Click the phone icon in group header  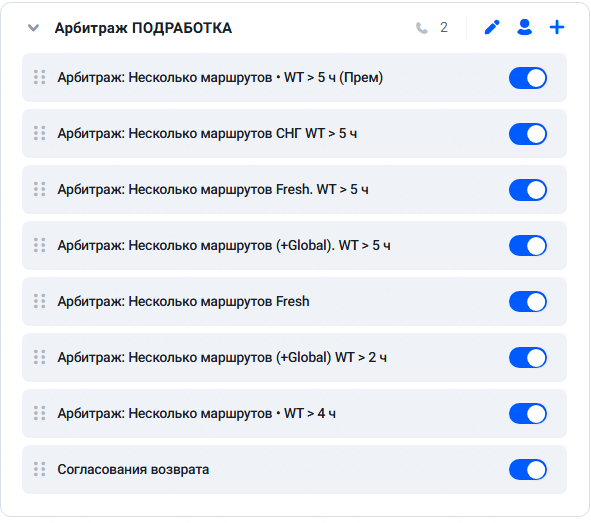422,28
